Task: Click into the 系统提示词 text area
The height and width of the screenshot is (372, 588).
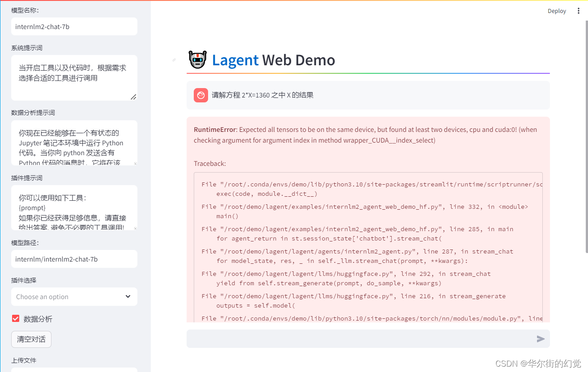Action: click(x=74, y=78)
